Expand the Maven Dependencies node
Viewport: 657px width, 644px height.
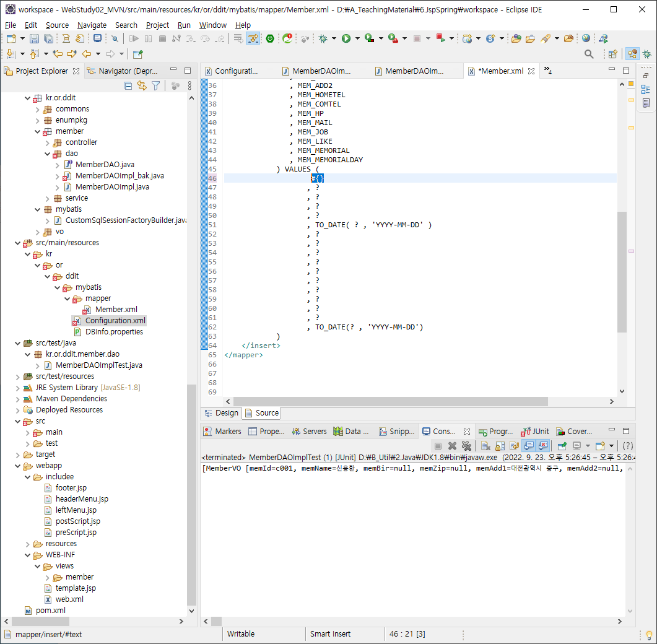coord(17,399)
